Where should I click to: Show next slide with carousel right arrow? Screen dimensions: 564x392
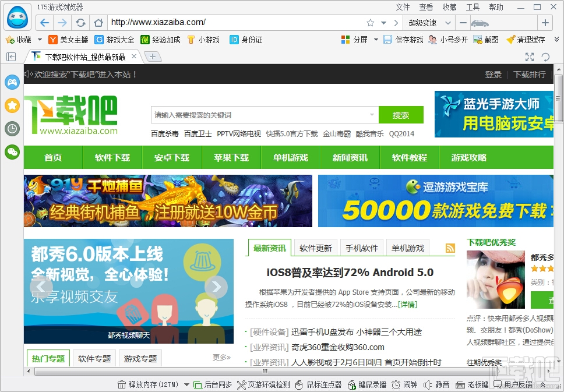point(216,287)
